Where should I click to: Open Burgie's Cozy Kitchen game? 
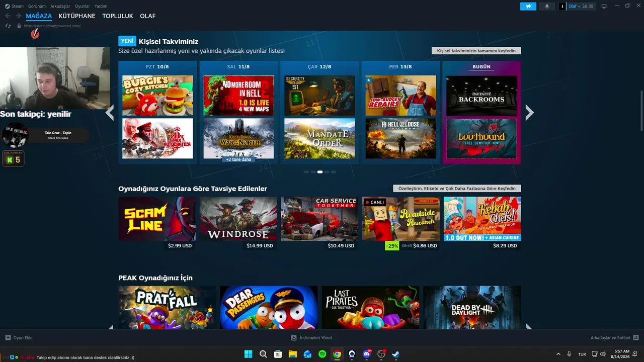pos(157,96)
